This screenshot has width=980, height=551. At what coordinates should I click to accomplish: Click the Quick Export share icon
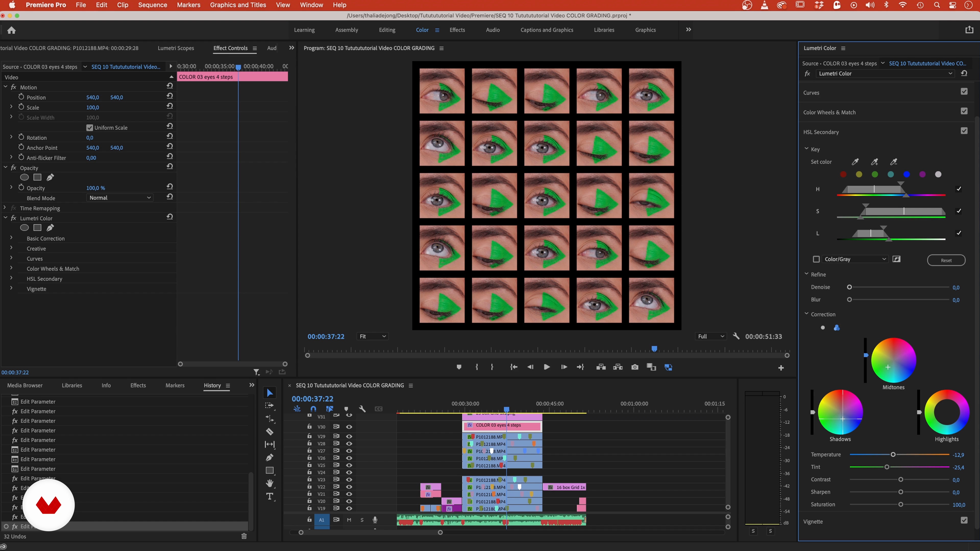[x=969, y=30]
